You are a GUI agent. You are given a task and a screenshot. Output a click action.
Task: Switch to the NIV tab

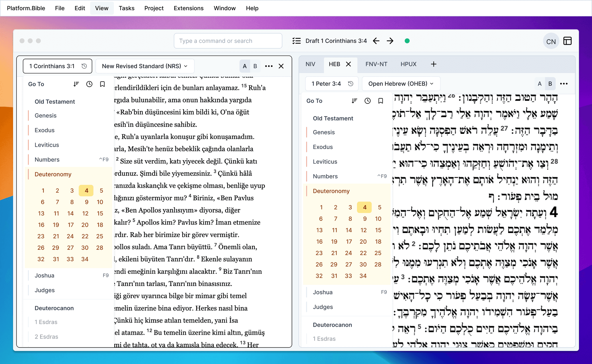(x=311, y=64)
